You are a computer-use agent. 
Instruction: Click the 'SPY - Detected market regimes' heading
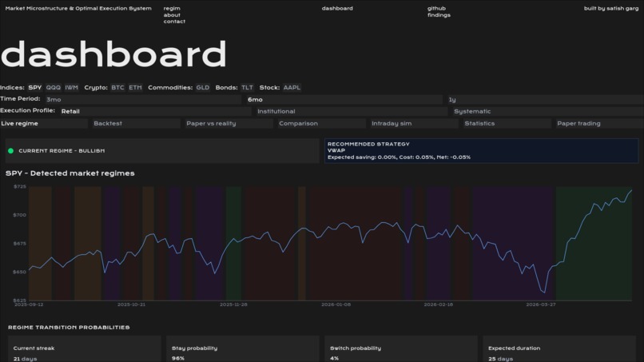70,173
